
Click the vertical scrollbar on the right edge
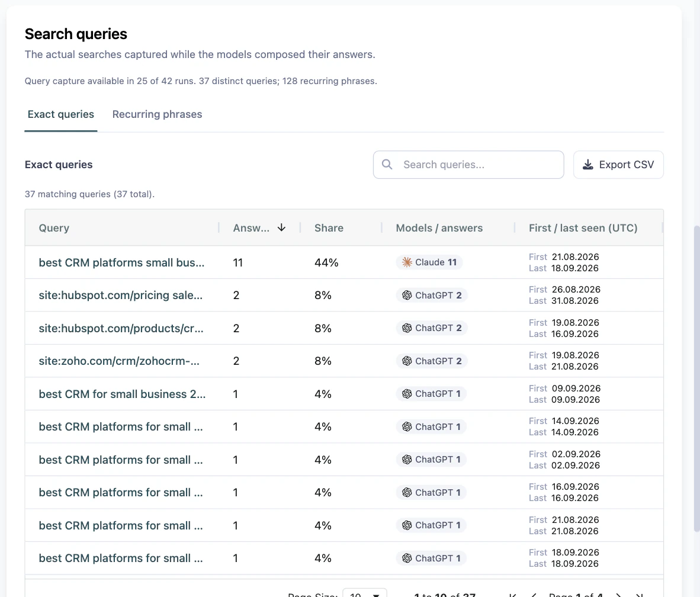tap(697, 380)
